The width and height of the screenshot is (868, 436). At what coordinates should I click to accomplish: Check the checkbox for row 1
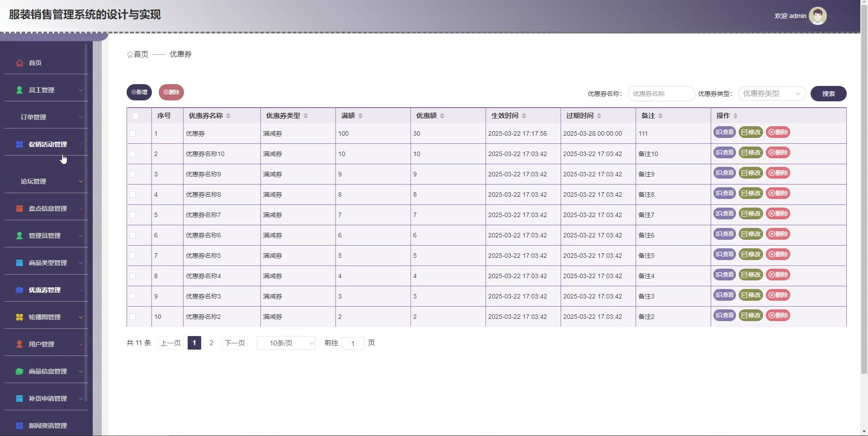tap(132, 133)
